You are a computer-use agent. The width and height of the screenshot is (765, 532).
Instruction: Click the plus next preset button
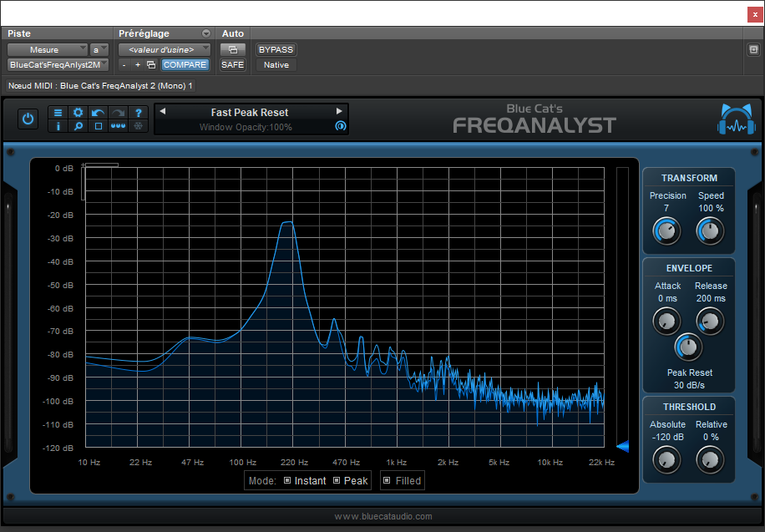tap(138, 65)
